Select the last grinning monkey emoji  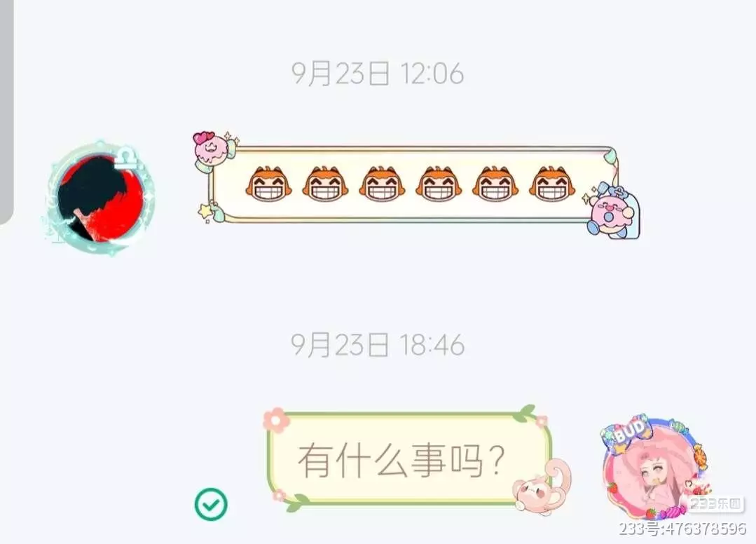tap(553, 184)
